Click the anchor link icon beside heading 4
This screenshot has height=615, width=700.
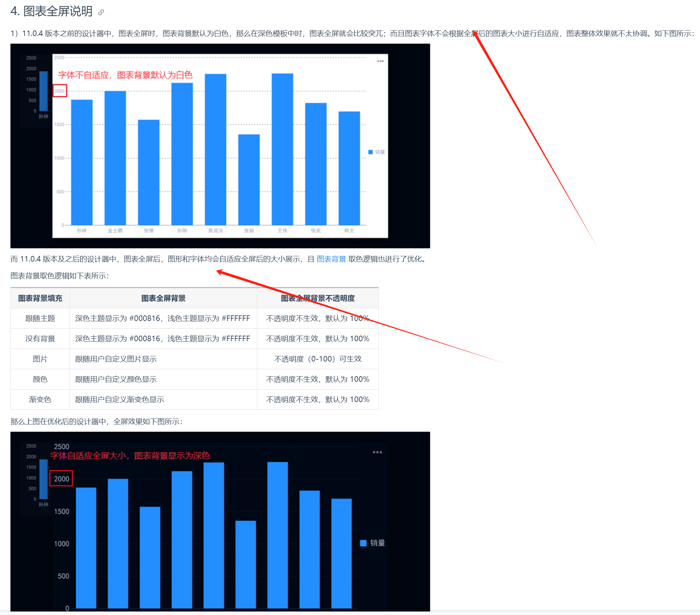(101, 13)
